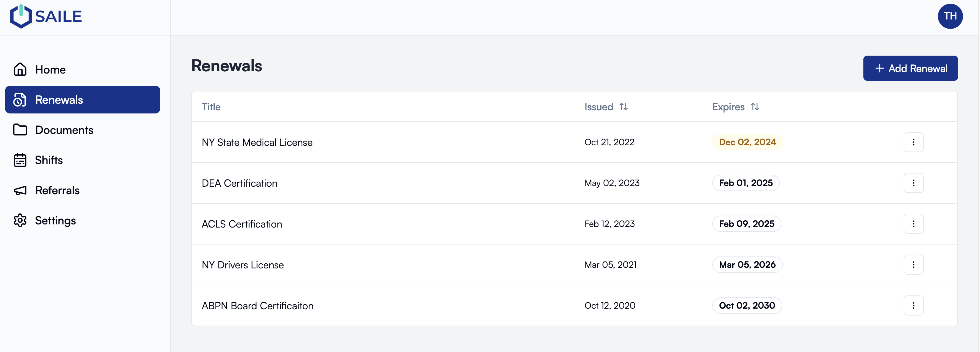Open three-dot menu for ACLS Certification
The width and height of the screenshot is (980, 352).
tap(913, 224)
